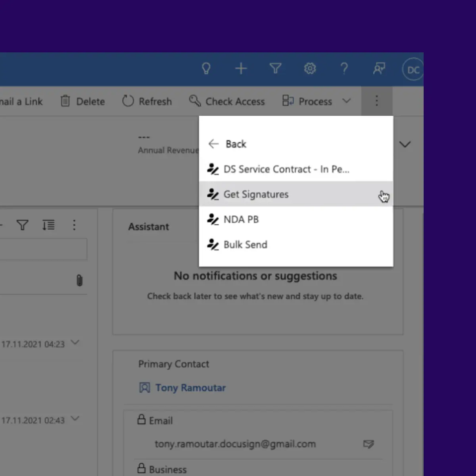Open settings gear in header

click(310, 69)
